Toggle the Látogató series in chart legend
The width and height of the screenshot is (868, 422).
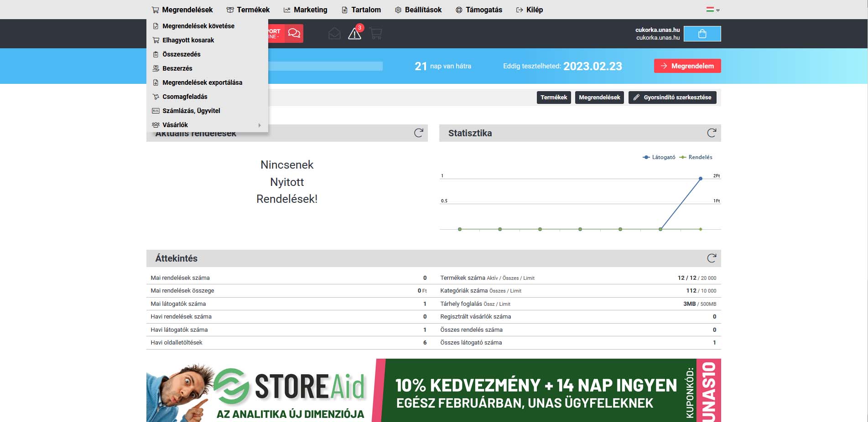coord(659,157)
